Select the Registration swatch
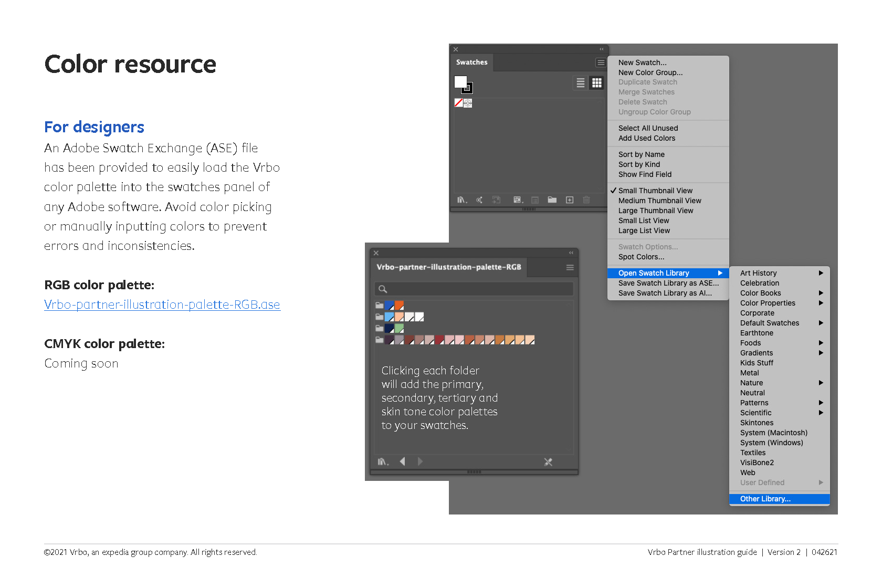Screen dimensions: 882x588 coord(468,103)
